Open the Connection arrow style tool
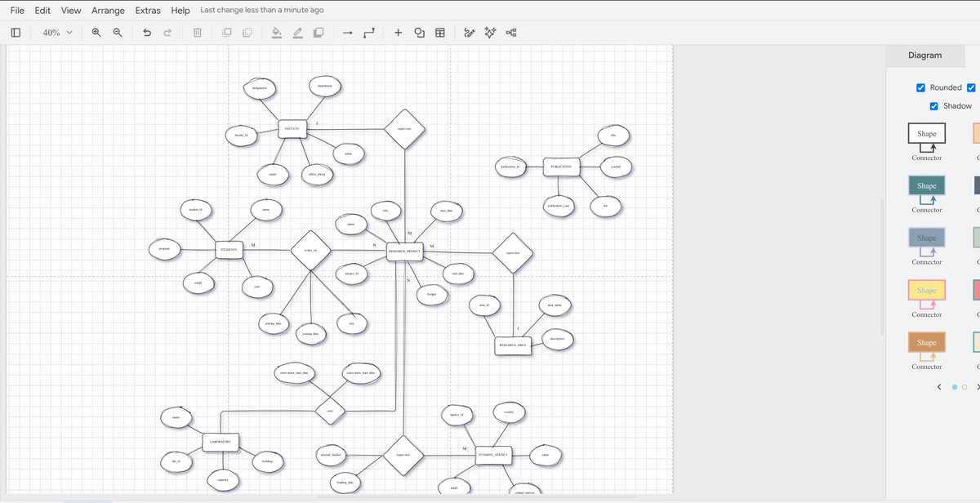 coord(347,33)
